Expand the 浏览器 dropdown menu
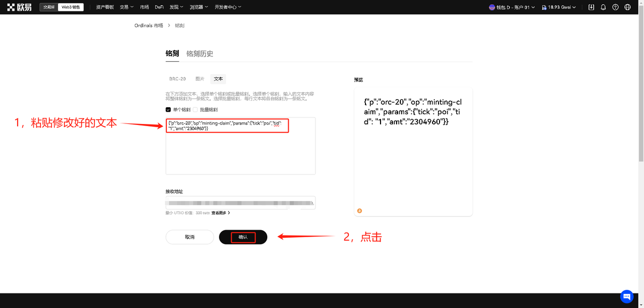This screenshot has height=308, width=644. (x=199, y=7)
